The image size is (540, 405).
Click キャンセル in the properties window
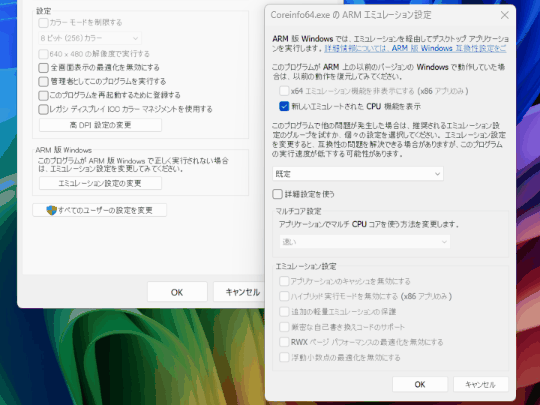pos(238,292)
